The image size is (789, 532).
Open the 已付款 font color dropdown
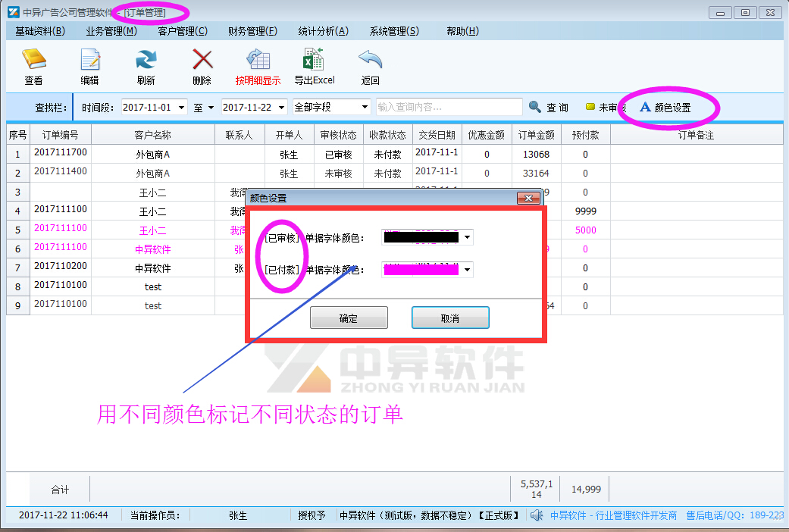467,270
